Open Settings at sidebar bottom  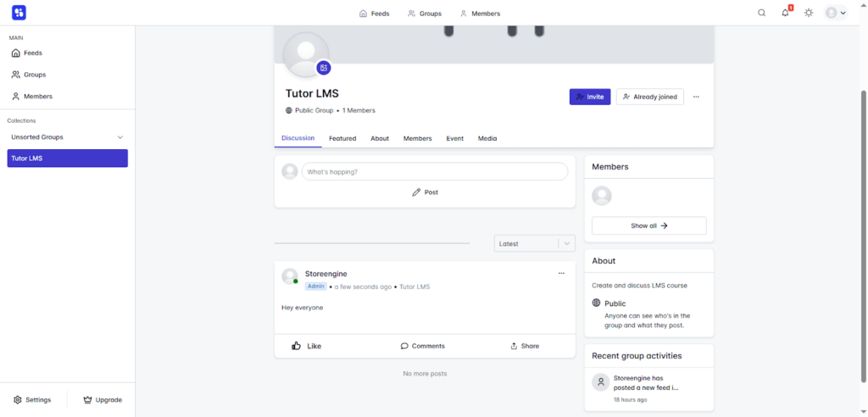pyautogui.click(x=33, y=400)
